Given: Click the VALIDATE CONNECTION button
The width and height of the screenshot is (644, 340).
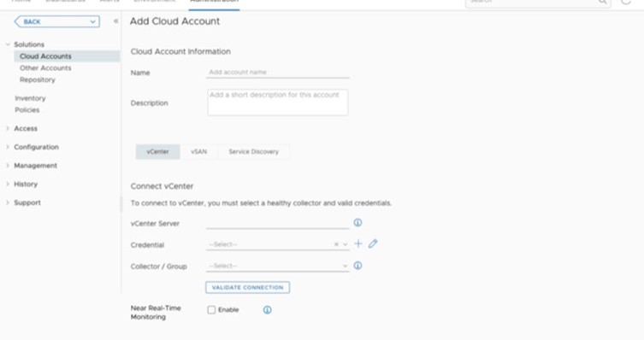Looking at the screenshot, I should [248, 288].
